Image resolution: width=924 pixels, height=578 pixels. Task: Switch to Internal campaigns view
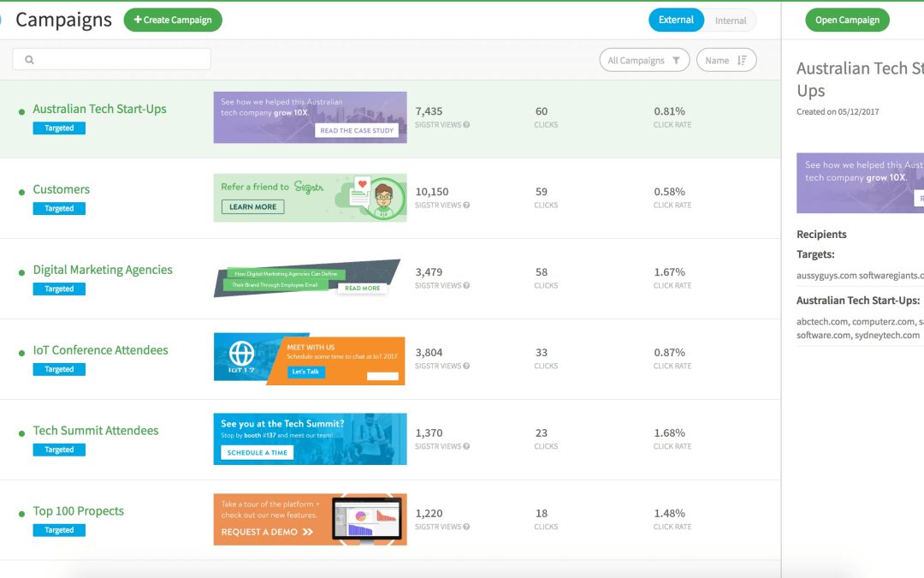(731, 21)
